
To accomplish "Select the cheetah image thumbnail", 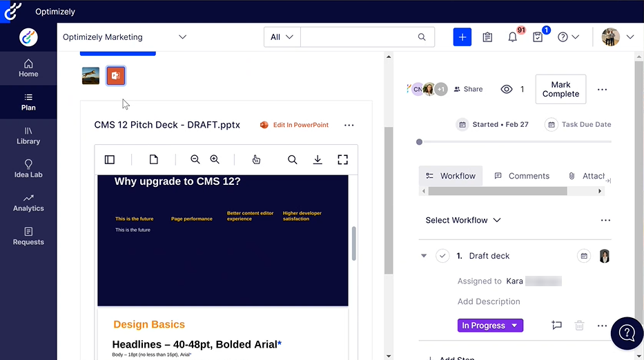I will [91, 76].
